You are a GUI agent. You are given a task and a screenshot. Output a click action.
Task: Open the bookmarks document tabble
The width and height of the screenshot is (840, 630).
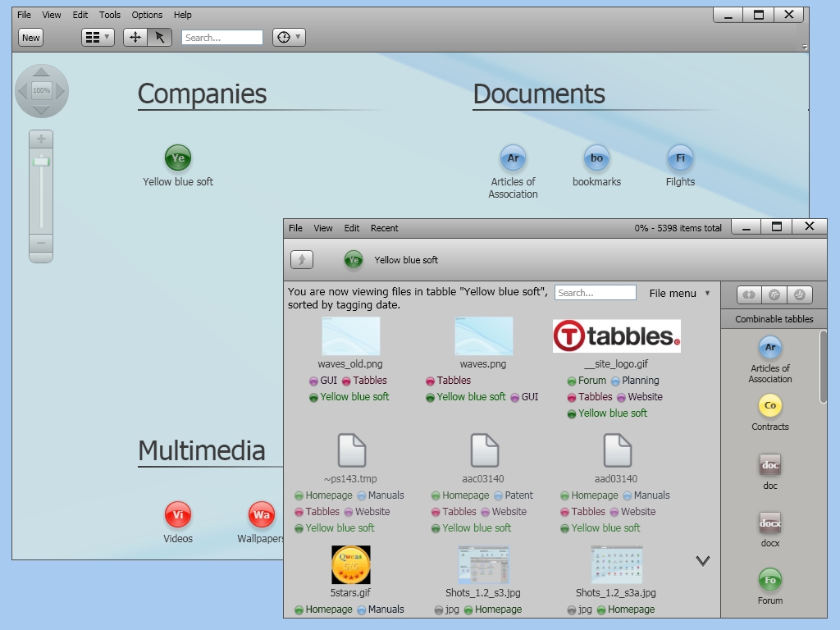pyautogui.click(x=596, y=157)
